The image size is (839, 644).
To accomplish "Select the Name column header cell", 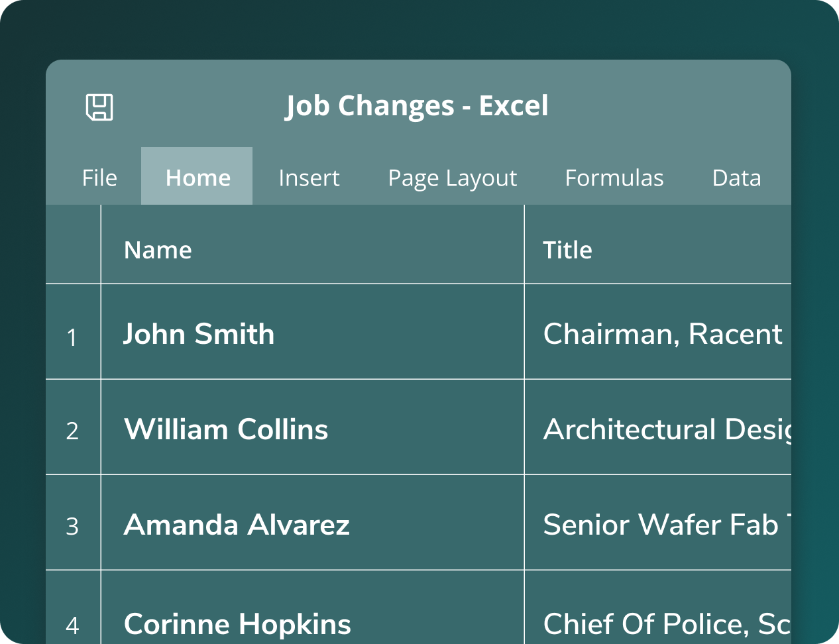I will [x=311, y=250].
